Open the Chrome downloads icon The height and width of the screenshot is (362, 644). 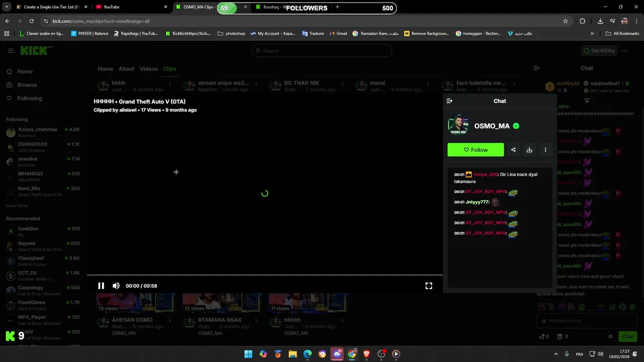[600, 21]
